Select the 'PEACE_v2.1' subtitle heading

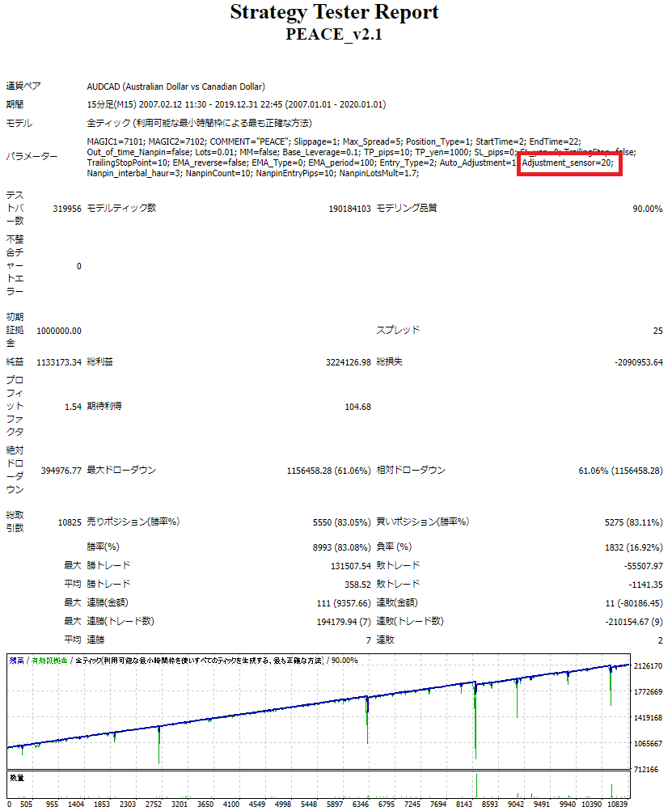pyautogui.click(x=334, y=34)
